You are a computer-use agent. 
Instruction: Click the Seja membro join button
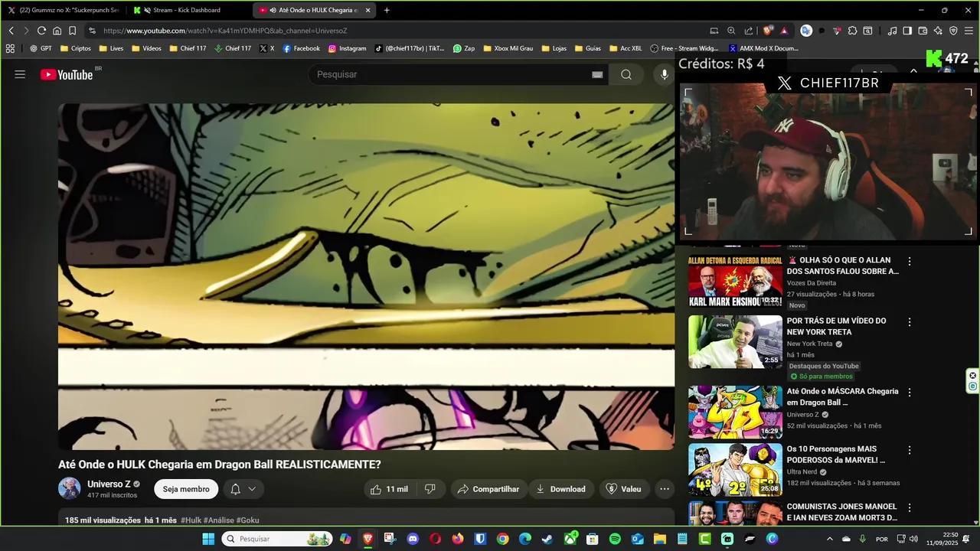coord(186,489)
